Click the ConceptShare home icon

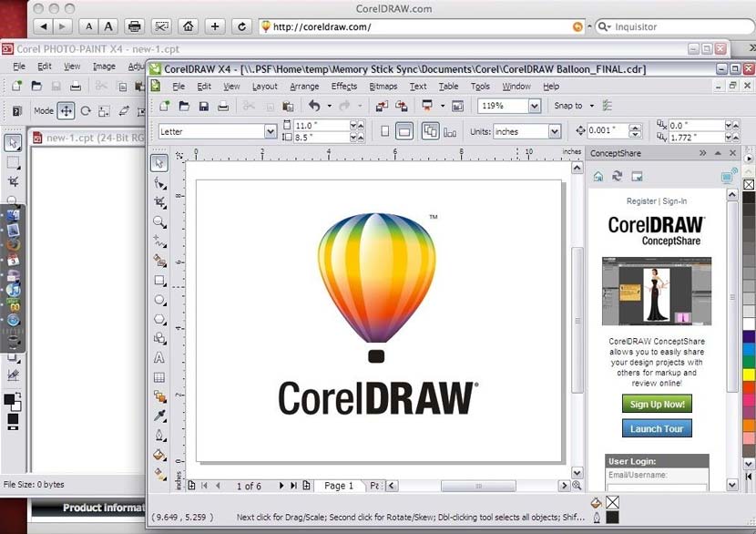598,176
